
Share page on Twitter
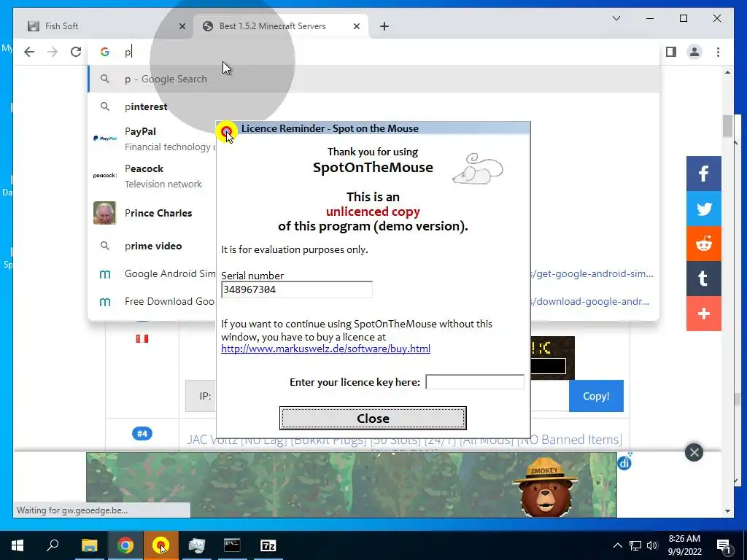(x=704, y=209)
